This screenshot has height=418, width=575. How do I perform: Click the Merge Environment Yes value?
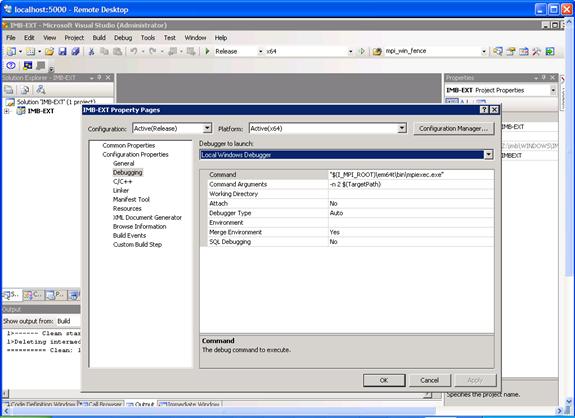pos(411,232)
